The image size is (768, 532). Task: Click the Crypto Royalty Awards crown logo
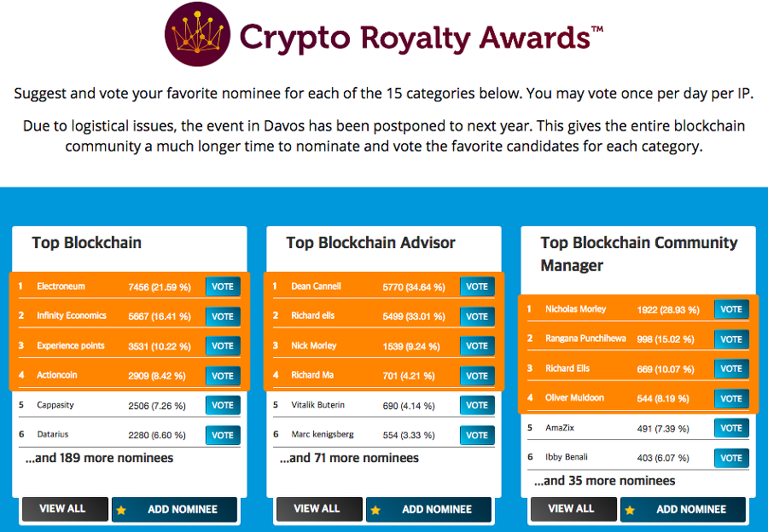(x=198, y=35)
